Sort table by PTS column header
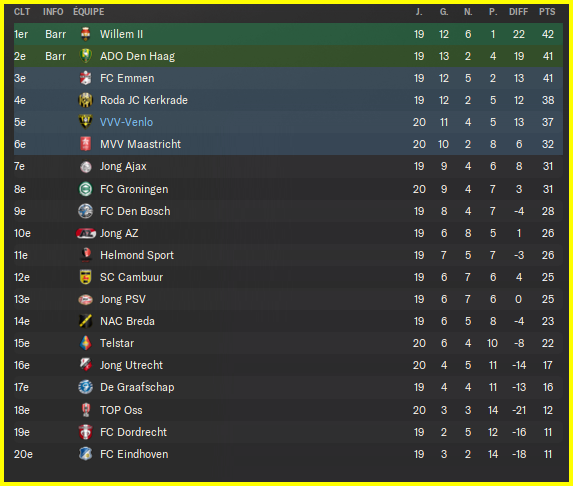Viewport: 573px width, 486px height. (x=547, y=12)
